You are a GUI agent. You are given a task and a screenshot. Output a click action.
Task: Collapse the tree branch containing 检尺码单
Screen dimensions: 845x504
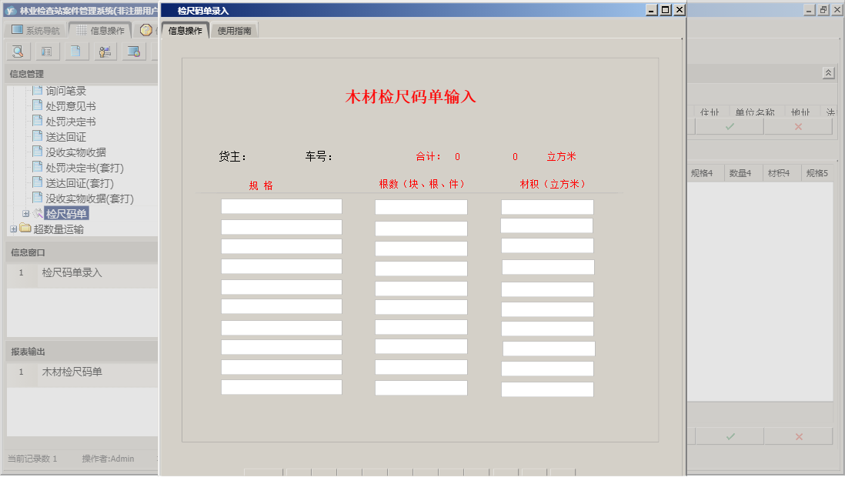point(25,213)
